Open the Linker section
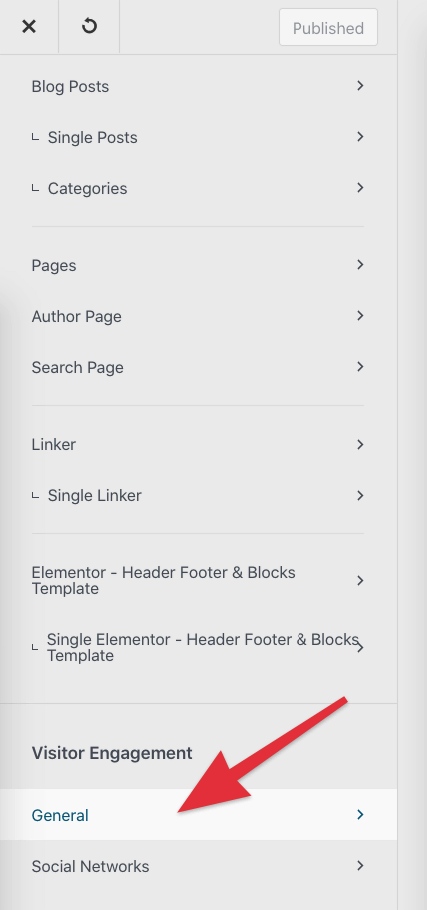427x910 pixels. [x=198, y=445]
